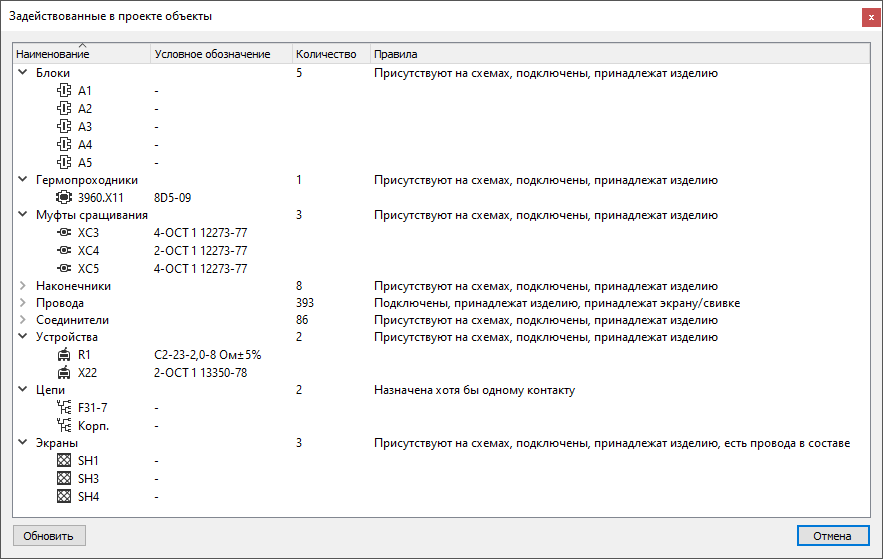Collapse the Блоки group
The image size is (883, 559).
point(23,73)
